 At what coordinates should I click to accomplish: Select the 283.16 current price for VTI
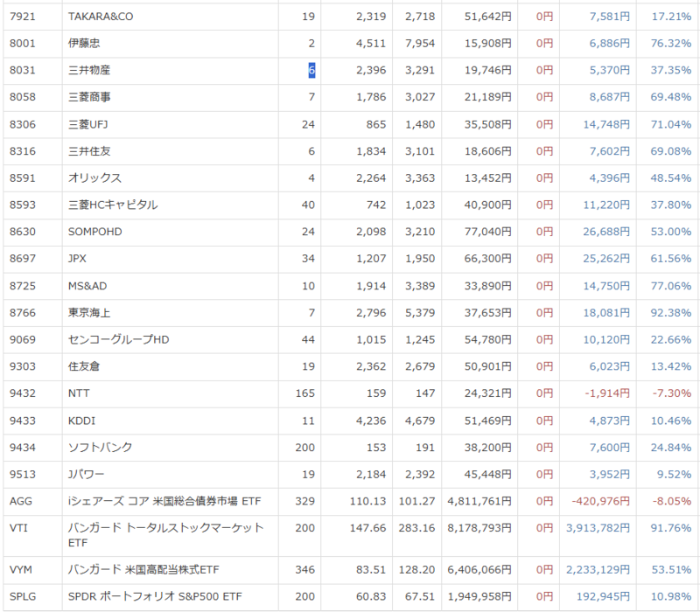point(416,528)
